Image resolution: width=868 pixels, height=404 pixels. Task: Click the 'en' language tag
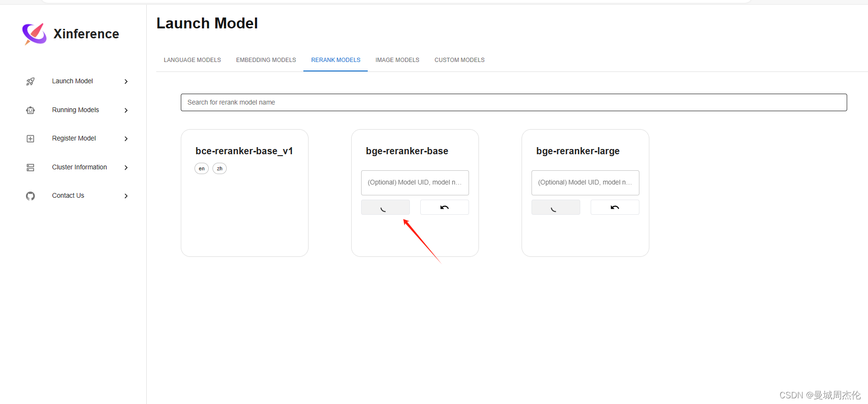point(202,168)
